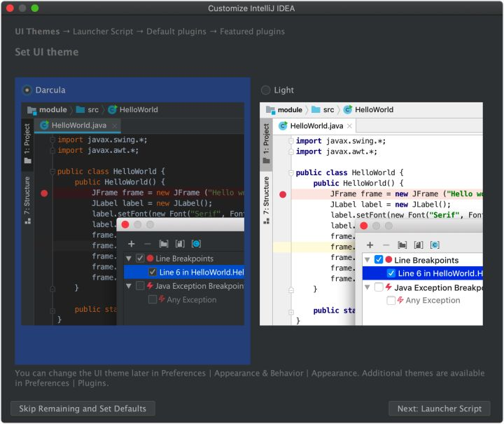Select the Darcula theme radio button
Viewport: 504px width, 424px height.
coord(27,90)
